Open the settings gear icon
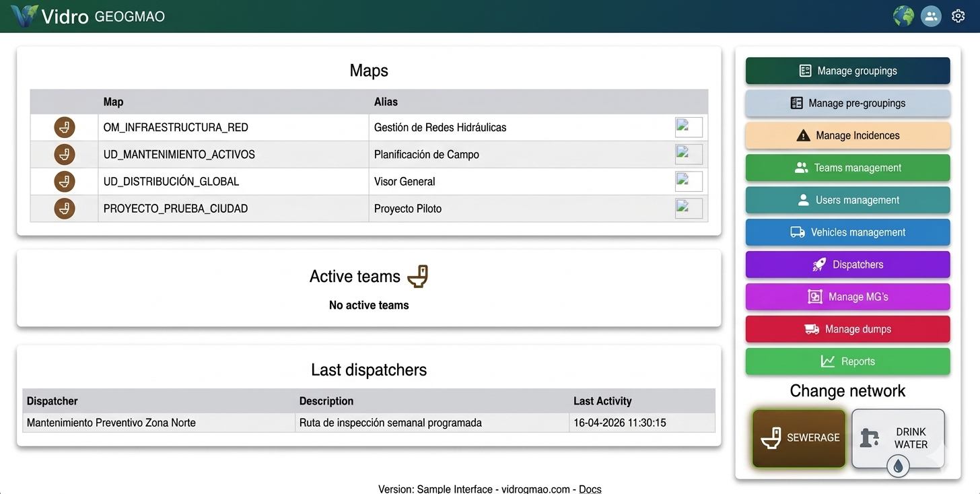The height and width of the screenshot is (494, 980). [x=958, y=16]
